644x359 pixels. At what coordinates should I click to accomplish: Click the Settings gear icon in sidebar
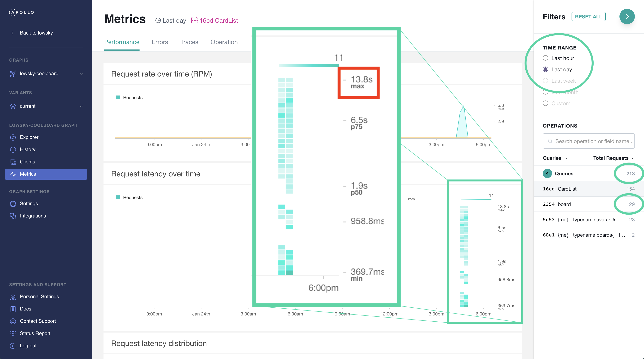[13, 204]
